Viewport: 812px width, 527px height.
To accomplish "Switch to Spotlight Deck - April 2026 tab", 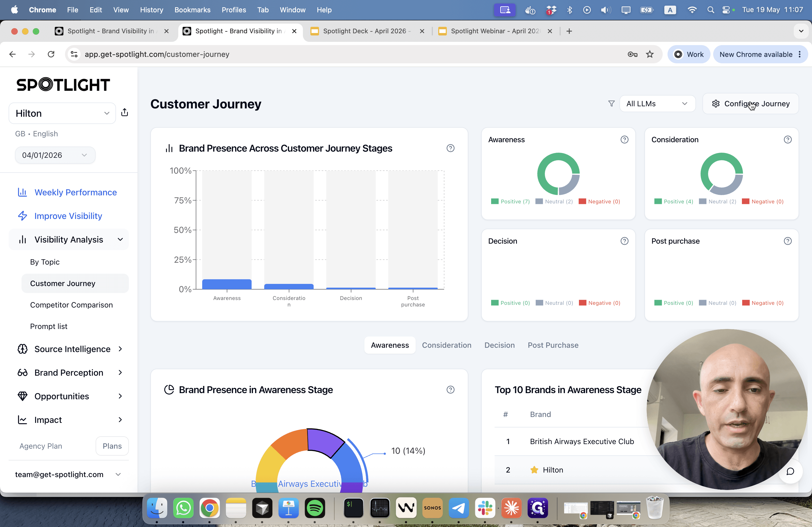I will coord(367,31).
